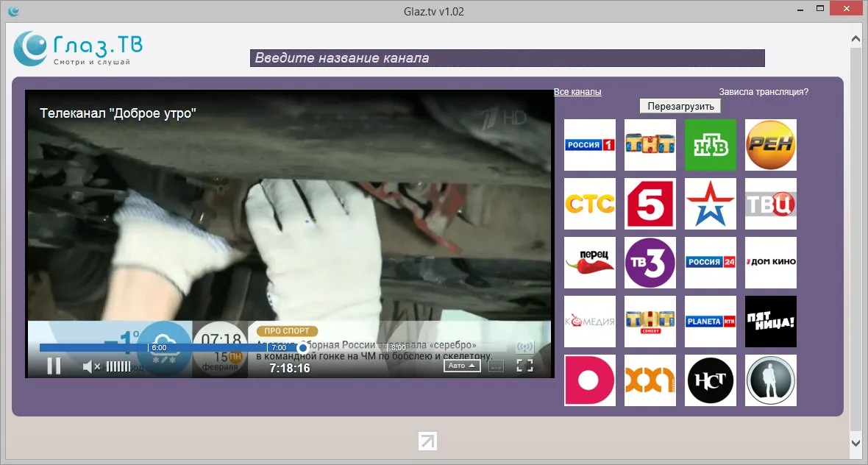Image resolution: width=868 pixels, height=465 pixels.
Task: Pause the video playback
Action: click(x=54, y=366)
